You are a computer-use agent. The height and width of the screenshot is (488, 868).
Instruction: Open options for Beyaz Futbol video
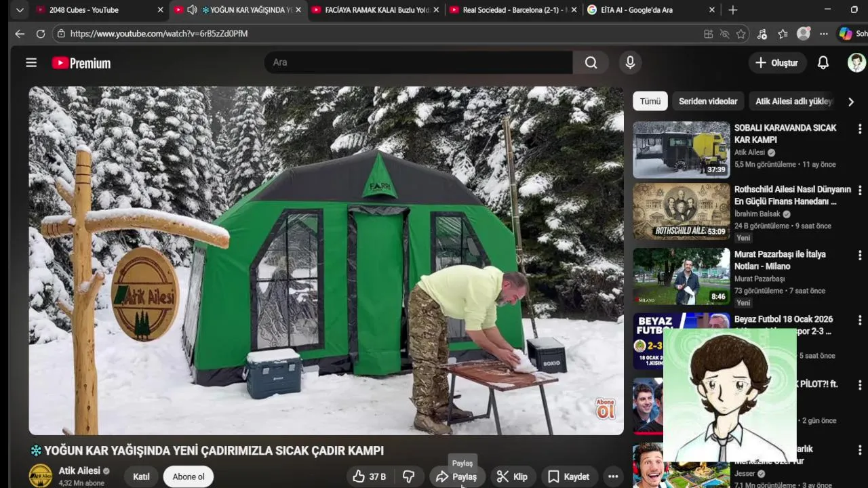click(860, 321)
